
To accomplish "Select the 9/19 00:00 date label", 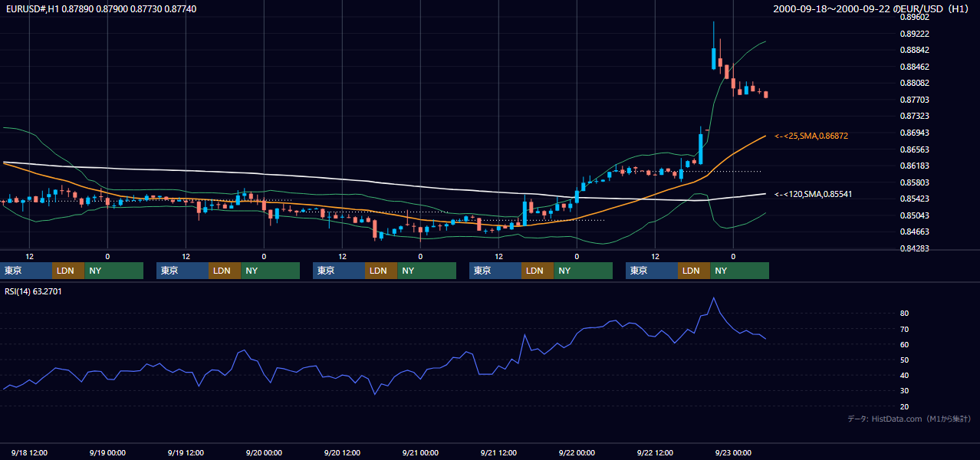I will [x=107, y=453].
